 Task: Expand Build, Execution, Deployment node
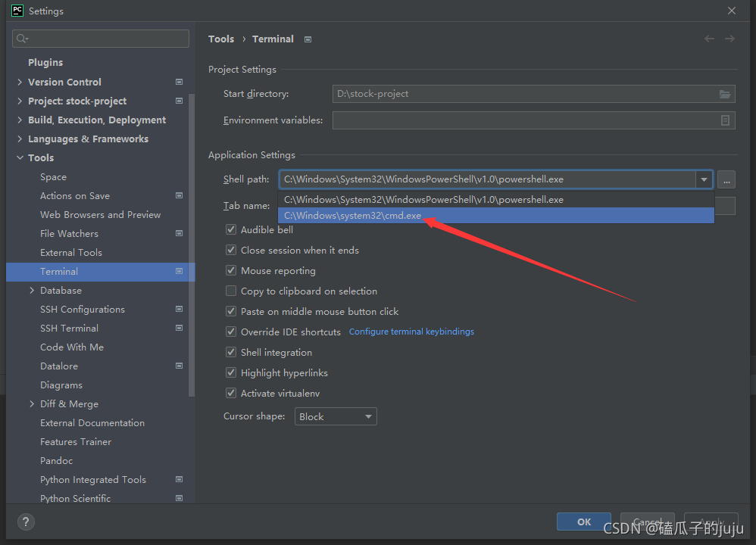pos(20,120)
